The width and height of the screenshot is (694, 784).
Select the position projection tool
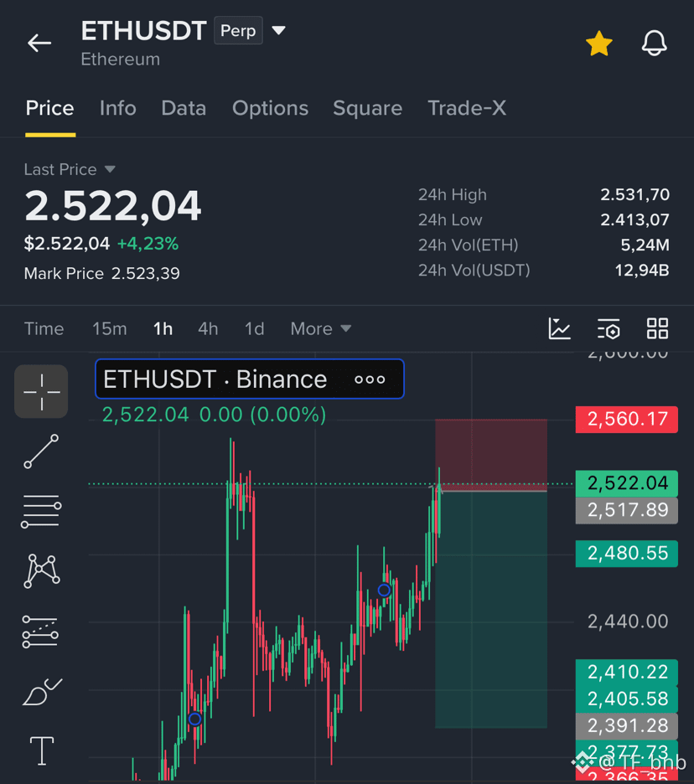40,632
